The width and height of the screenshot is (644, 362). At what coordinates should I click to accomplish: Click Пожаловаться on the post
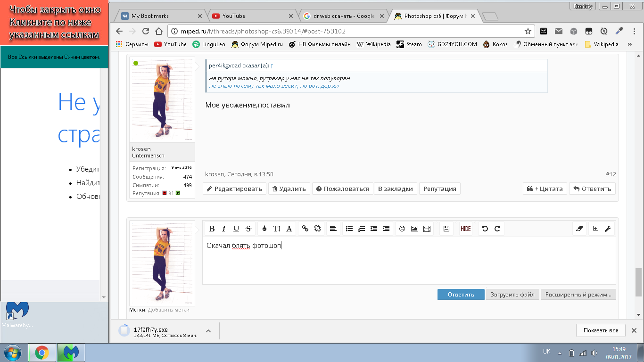(x=342, y=189)
